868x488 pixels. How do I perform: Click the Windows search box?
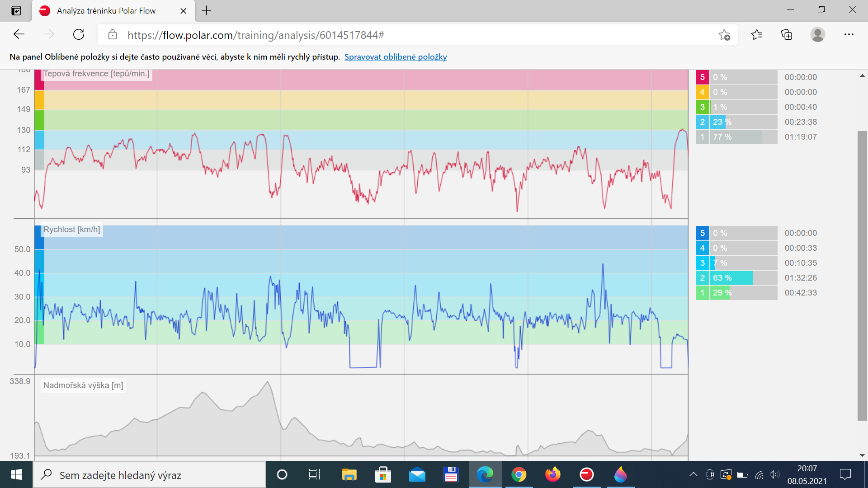pyautogui.click(x=149, y=475)
